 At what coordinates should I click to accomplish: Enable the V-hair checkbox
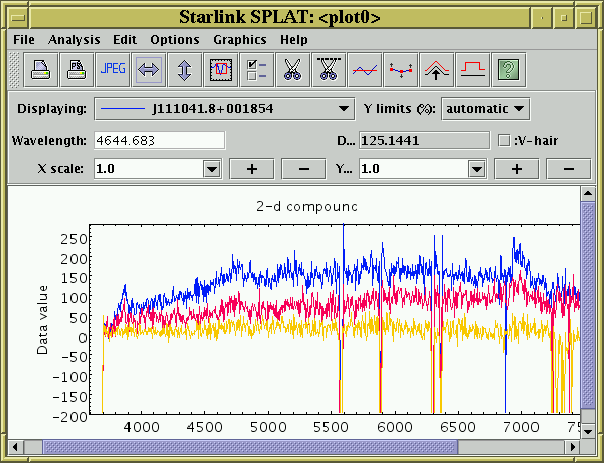tap(504, 140)
